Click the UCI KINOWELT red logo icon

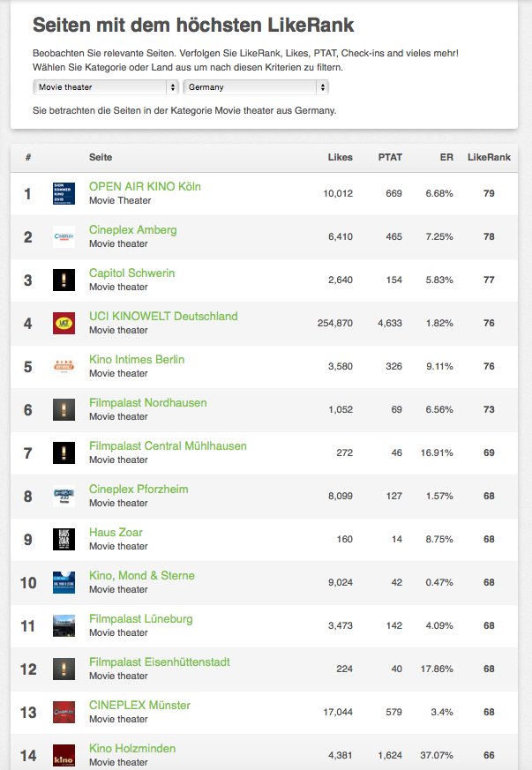click(64, 323)
